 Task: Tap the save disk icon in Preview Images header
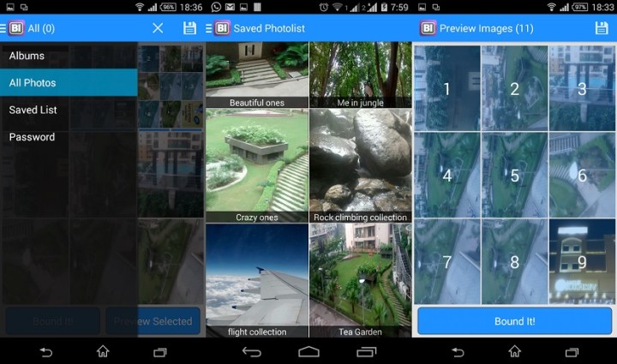[602, 28]
